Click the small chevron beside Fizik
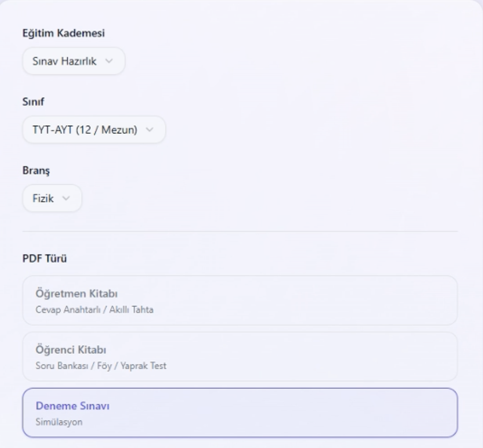 tap(65, 198)
